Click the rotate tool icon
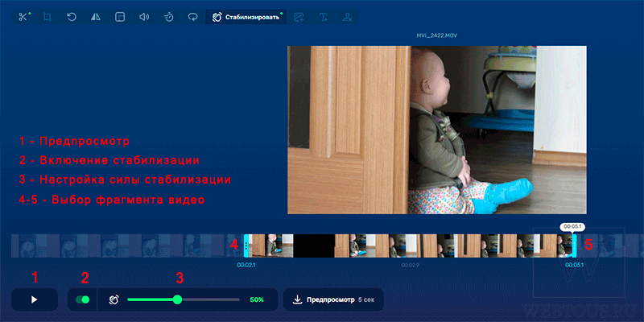The image size is (644, 322). point(72,17)
